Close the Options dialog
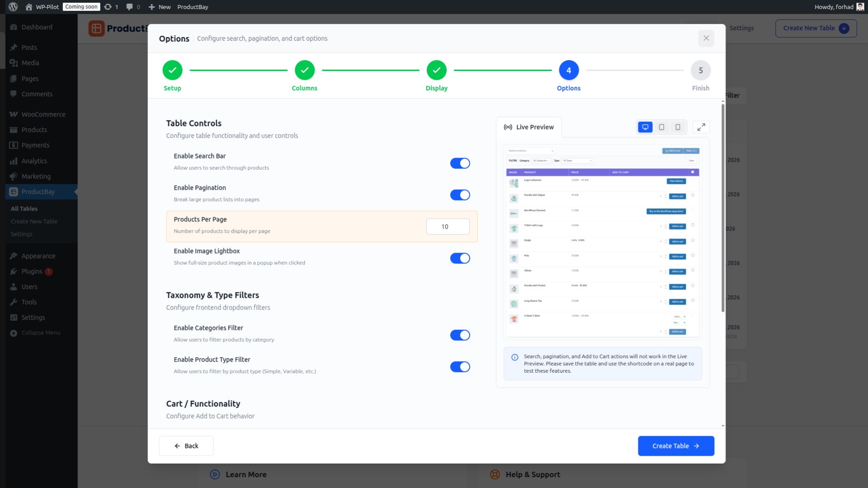Viewport: 868px width, 488px height. point(706,38)
